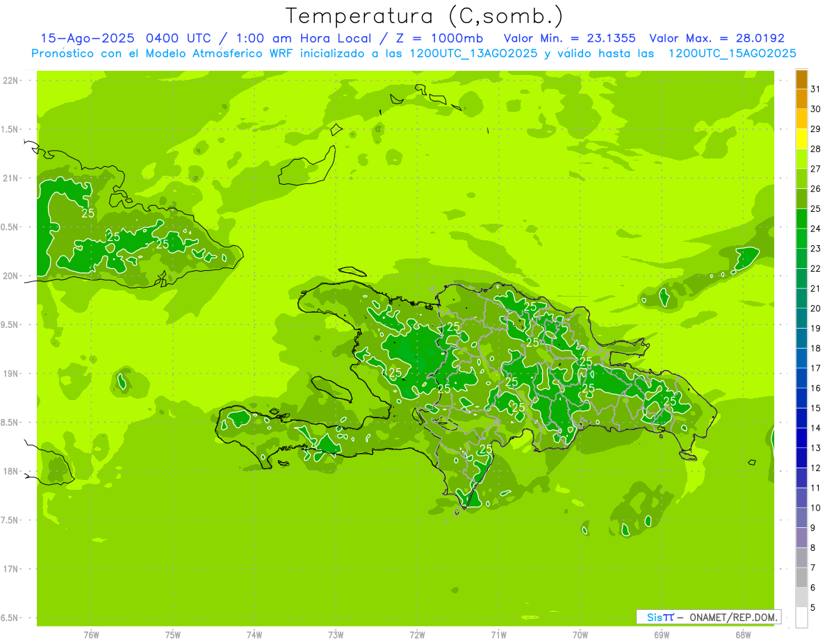Click the colorbar value label "26"
The image size is (834, 644).
816,188
